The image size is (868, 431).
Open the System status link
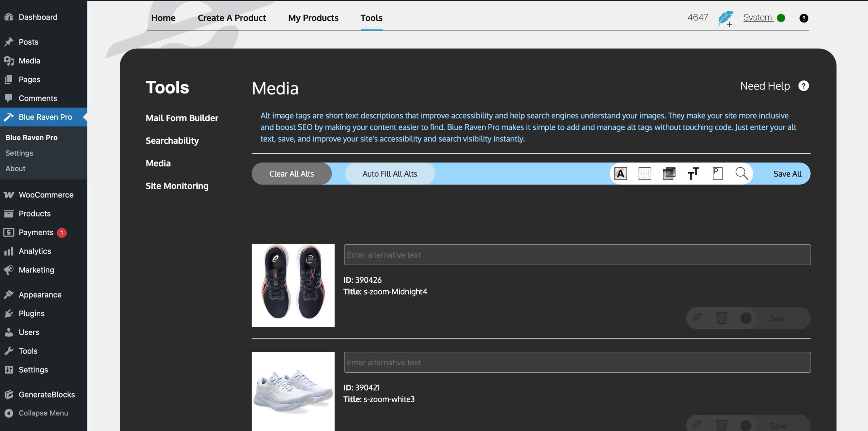coord(758,18)
